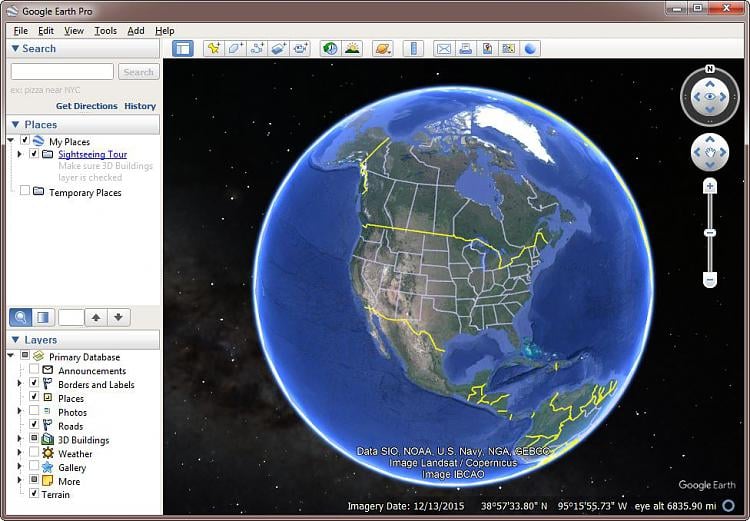The height and width of the screenshot is (521, 750).
Task: Click the magnifier search button in Places panel
Action: coord(21,317)
